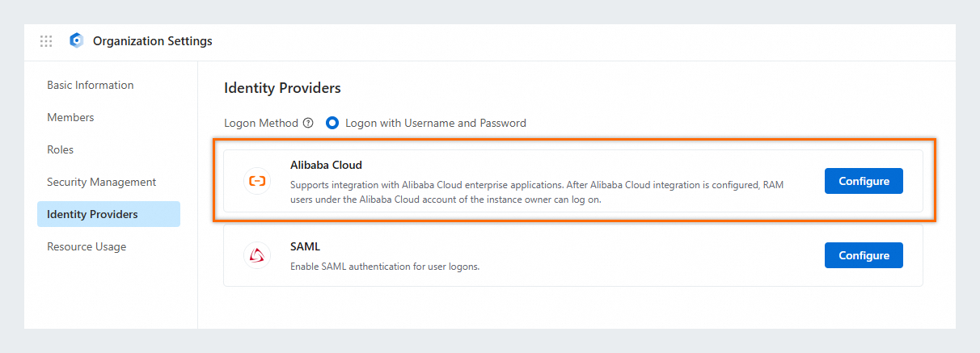Click the Alibaba Cloud provider logo
Image resolution: width=980 pixels, height=353 pixels.
pyautogui.click(x=256, y=181)
